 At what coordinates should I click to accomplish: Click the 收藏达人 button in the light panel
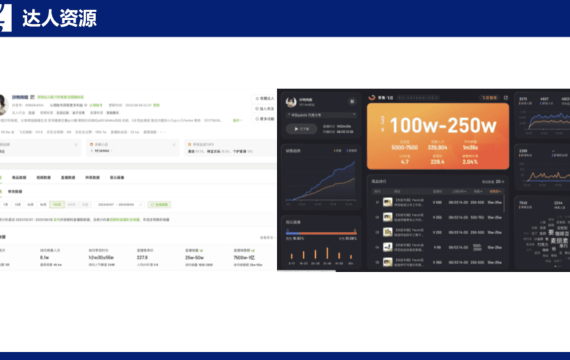[x=264, y=99]
